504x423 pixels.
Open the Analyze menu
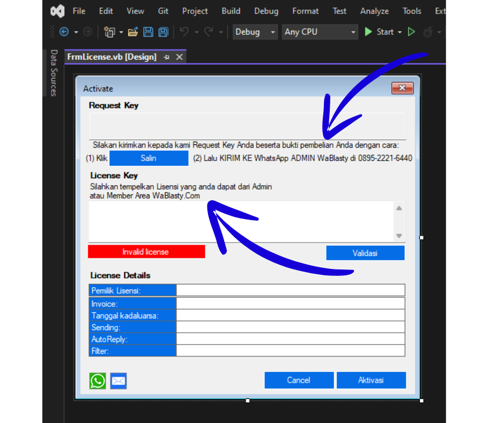[x=374, y=11]
